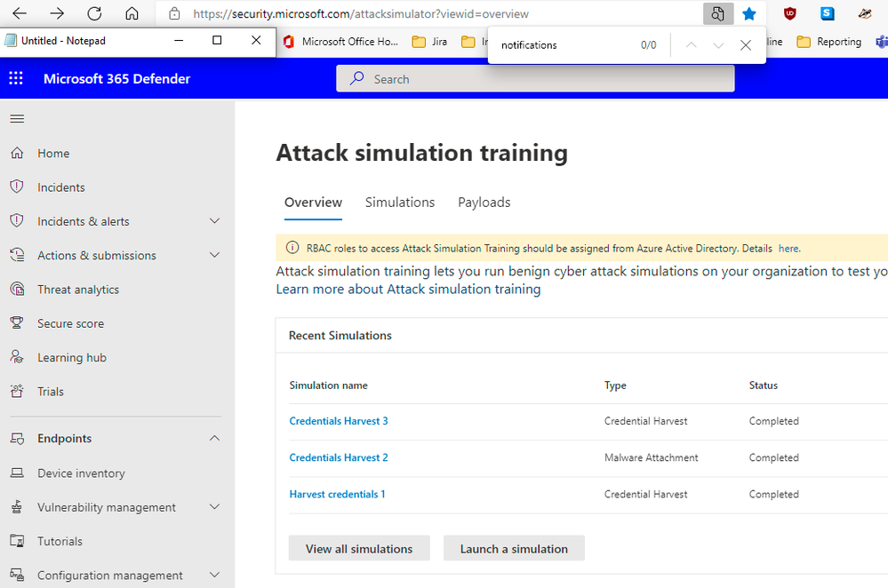This screenshot has width=888, height=588.
Task: Collapse the navigation hamburger menu
Action: (x=17, y=118)
